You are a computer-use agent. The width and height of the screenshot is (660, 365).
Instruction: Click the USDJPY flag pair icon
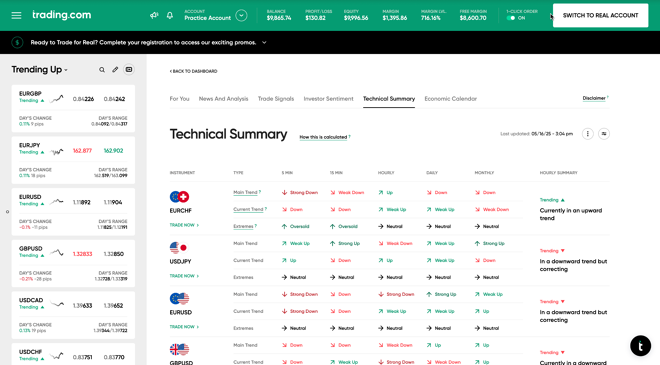(x=179, y=248)
